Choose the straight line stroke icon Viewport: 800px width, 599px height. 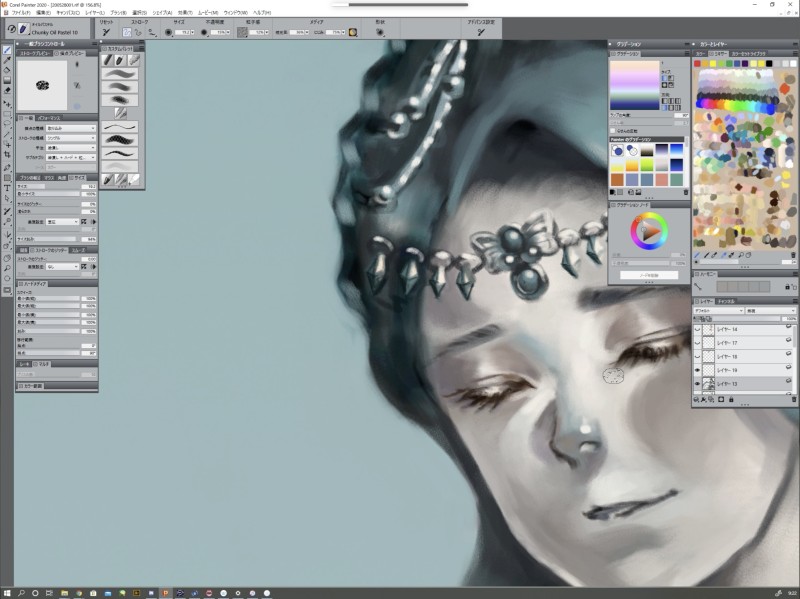(x=138, y=32)
